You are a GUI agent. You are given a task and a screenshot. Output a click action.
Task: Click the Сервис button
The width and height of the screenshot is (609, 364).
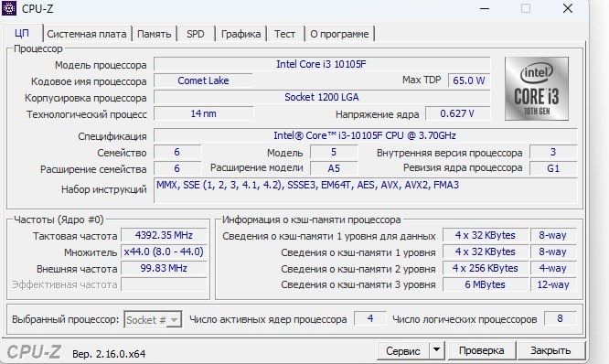point(403,351)
